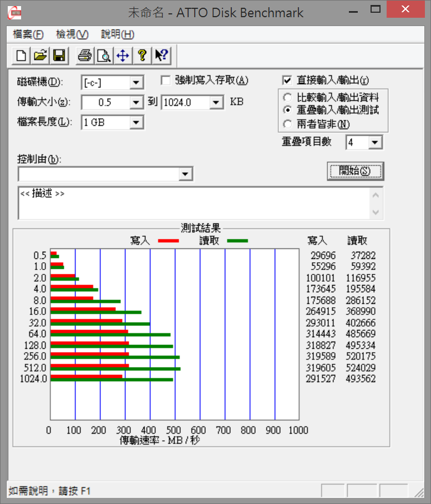Select the 兩者皆非(N) radio button
Screen dimensions: 431x504
287,124
